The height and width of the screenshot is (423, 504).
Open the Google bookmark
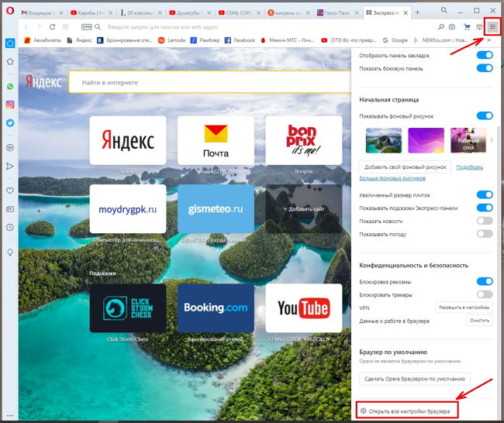(395, 40)
